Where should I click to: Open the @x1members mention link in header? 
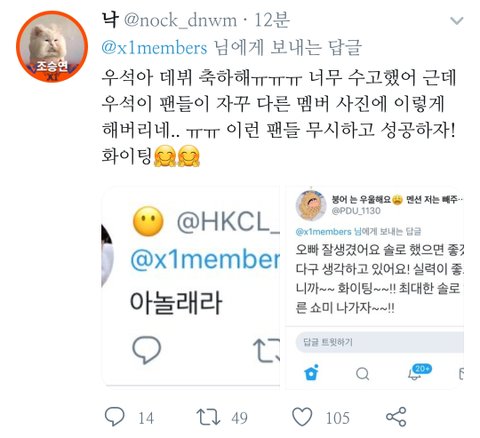154,48
